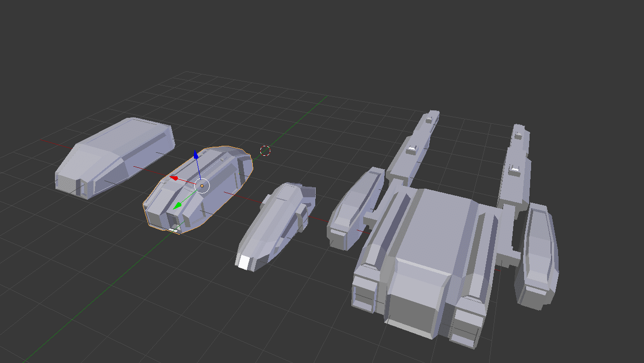Click the green Y-axis gizmo arrow
The width and height of the screenshot is (644, 363).
(x=178, y=205)
